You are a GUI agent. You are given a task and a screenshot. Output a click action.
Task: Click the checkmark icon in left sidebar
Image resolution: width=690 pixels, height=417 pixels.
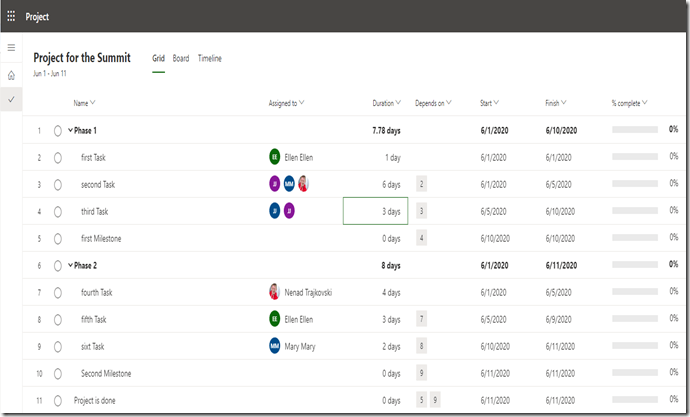11,99
